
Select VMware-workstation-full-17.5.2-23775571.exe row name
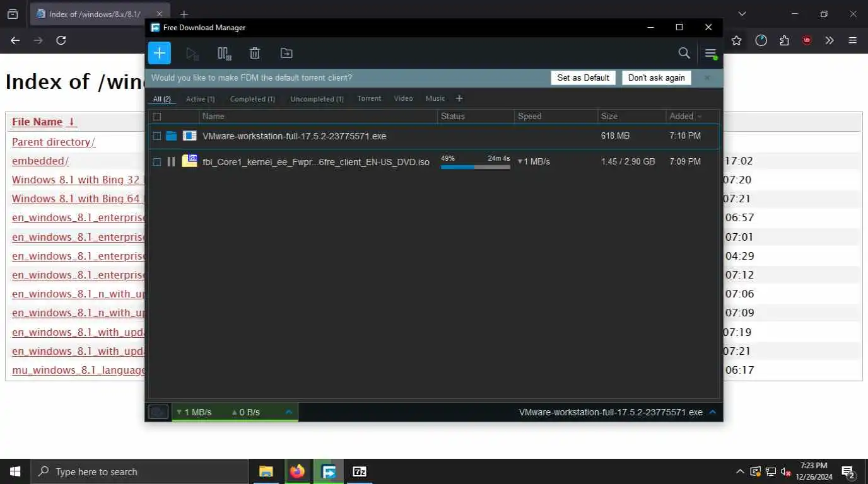[294, 136]
